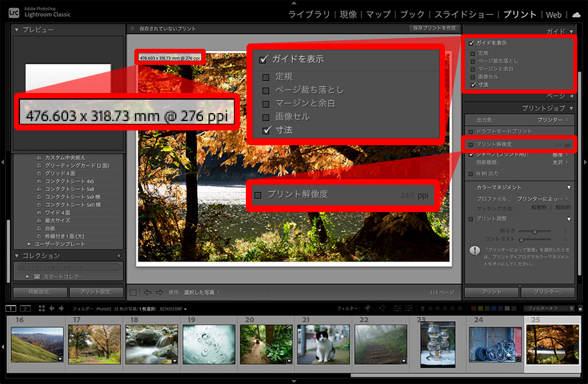Viewport: 588px width, 384px height.
Task: Click the 保存プリントを作成 button
Action: click(433, 28)
